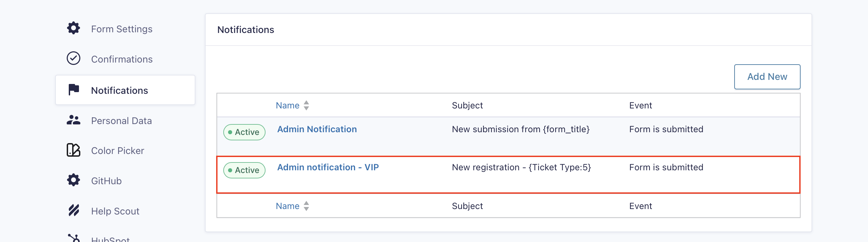Toggle Active status of Admin notification - VIP
This screenshot has height=242, width=868.
pyautogui.click(x=244, y=170)
